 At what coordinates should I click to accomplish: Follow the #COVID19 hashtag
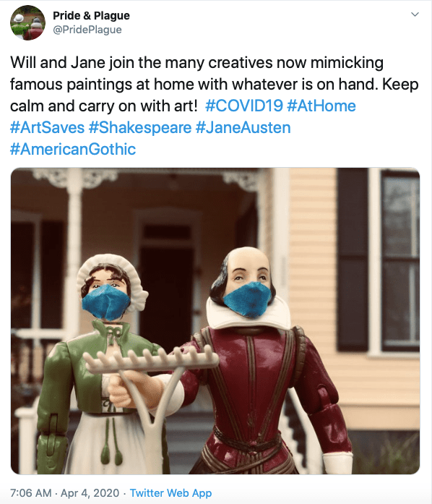click(244, 106)
